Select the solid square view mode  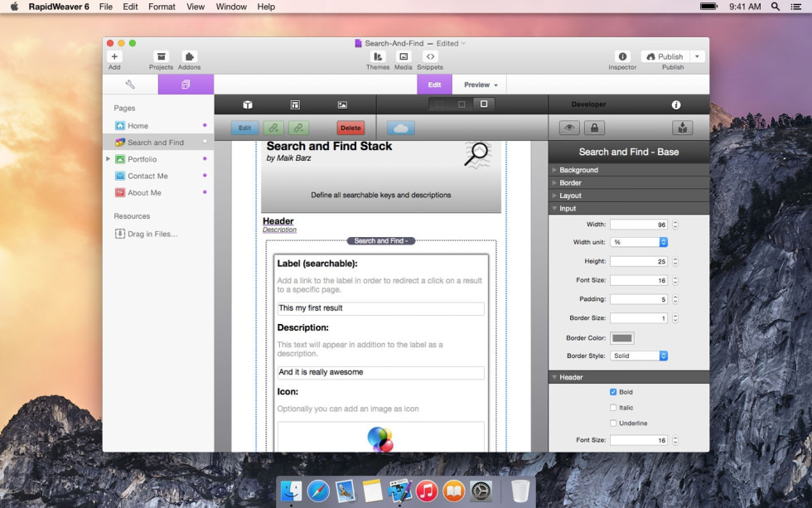pyautogui.click(x=484, y=104)
